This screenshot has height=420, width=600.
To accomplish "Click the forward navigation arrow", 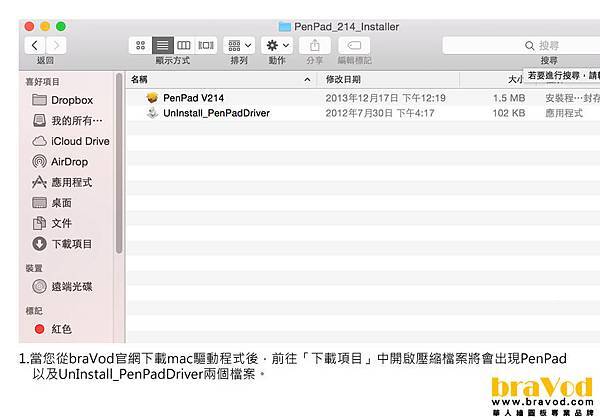I will pos(56,46).
